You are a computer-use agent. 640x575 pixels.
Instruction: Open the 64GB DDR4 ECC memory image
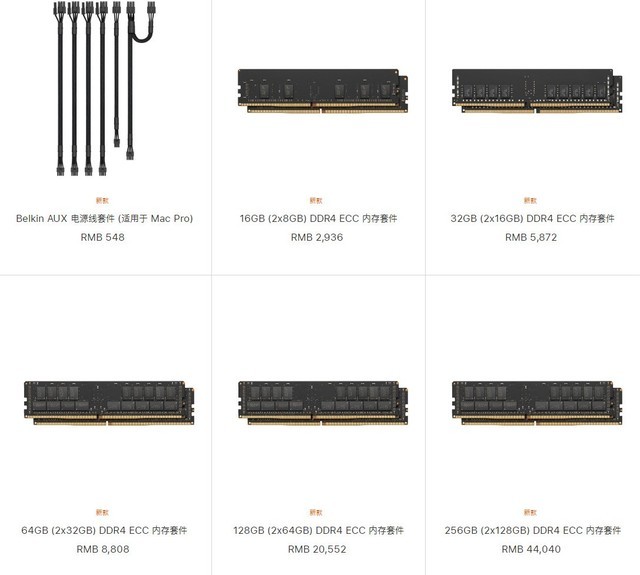click(109, 403)
